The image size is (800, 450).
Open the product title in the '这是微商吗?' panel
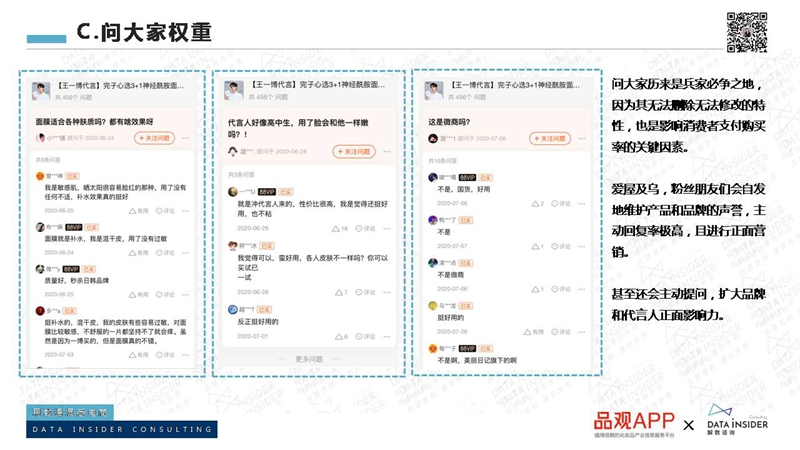pos(514,85)
